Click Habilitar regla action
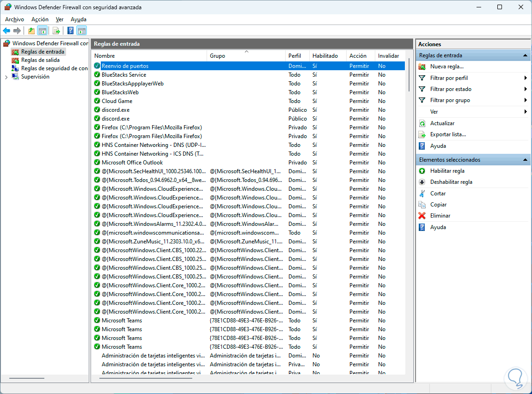532x394 pixels. 447,171
